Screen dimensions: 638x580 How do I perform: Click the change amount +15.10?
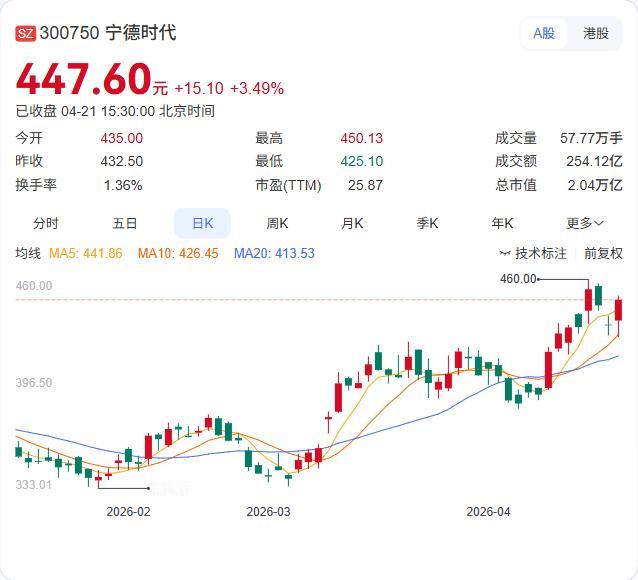(x=199, y=88)
